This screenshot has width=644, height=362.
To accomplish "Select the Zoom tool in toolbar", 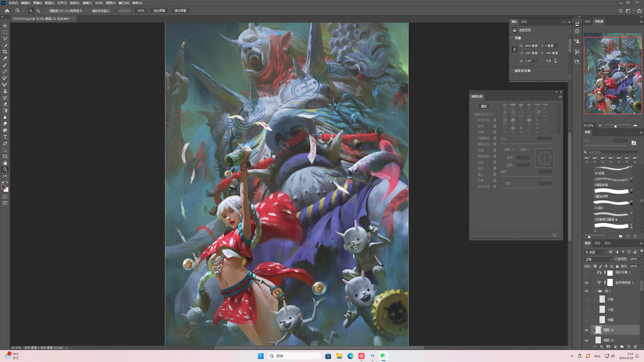I will (5, 170).
